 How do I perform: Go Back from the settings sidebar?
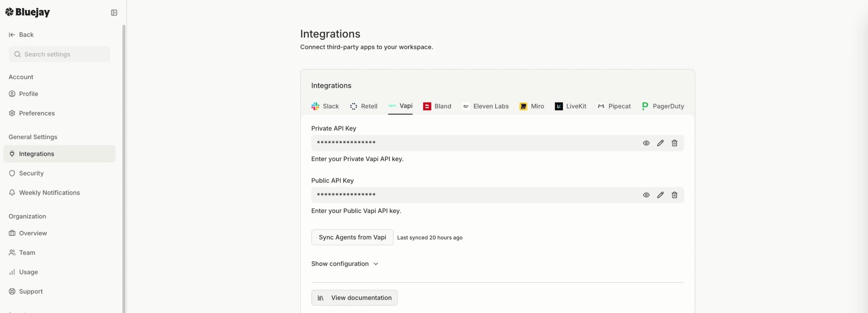click(x=21, y=35)
